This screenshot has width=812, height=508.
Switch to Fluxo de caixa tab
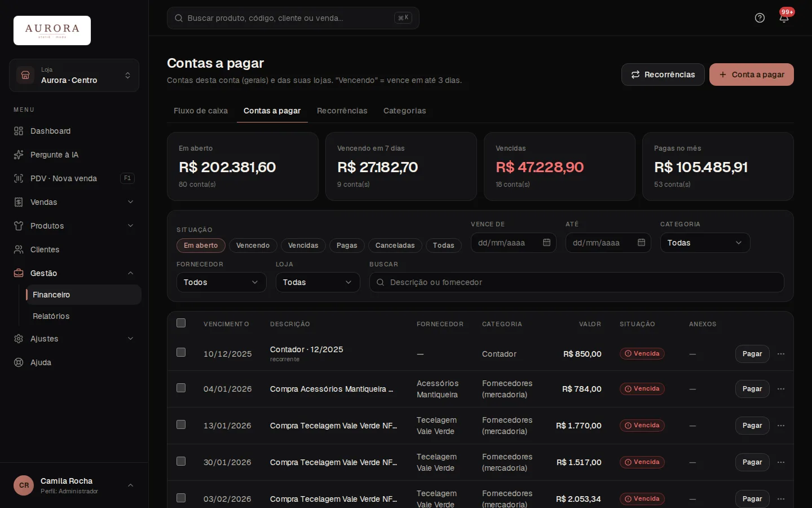[201, 111]
